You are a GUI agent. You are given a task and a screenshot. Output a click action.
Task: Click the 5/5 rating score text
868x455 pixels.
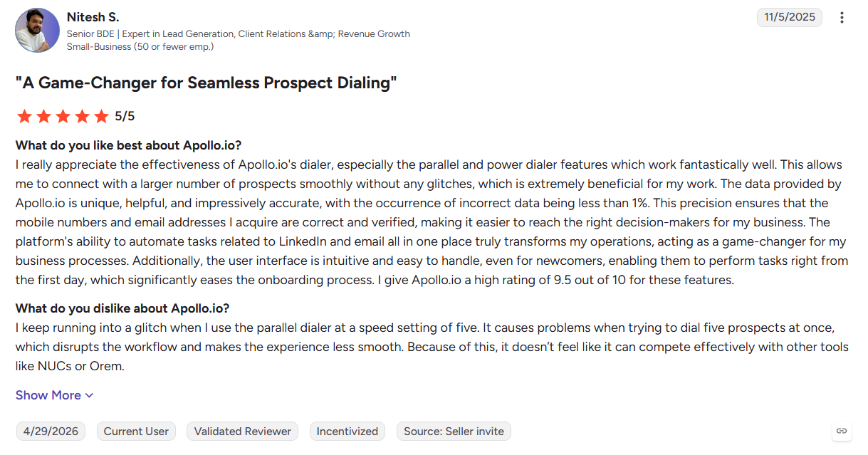pyautogui.click(x=125, y=116)
